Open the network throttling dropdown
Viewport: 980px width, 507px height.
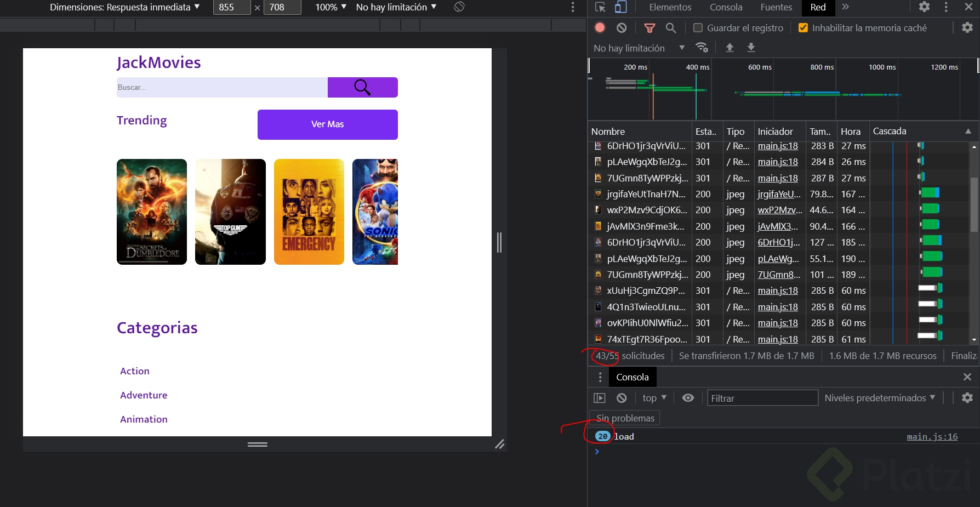pos(637,48)
